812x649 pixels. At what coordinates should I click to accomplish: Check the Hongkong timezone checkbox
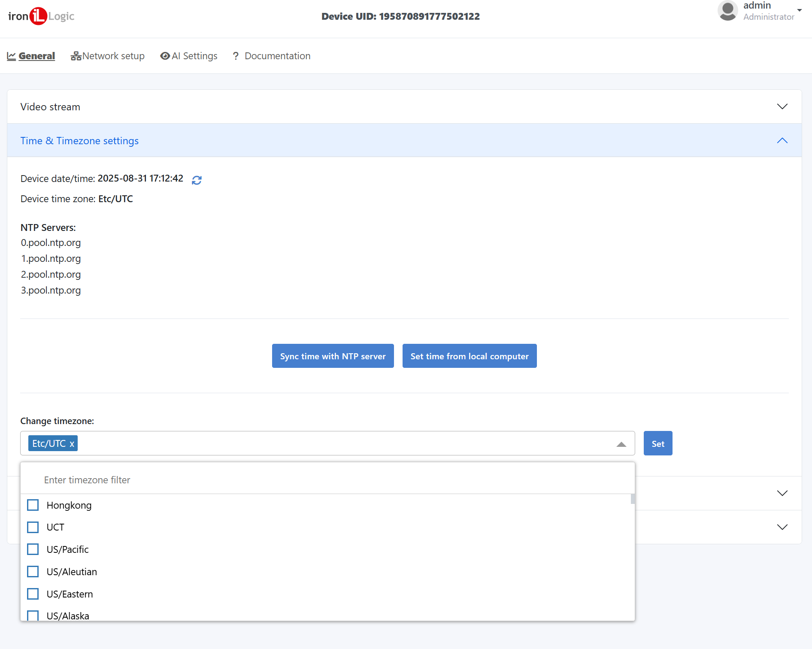click(33, 505)
